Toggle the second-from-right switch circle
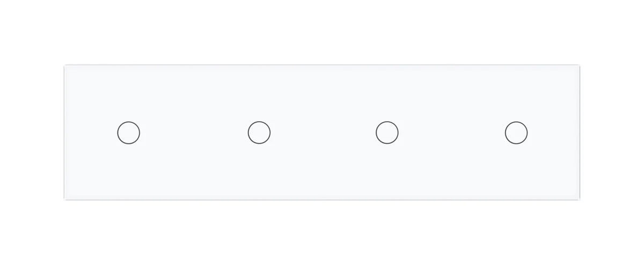The height and width of the screenshot is (265, 644). [x=387, y=132]
